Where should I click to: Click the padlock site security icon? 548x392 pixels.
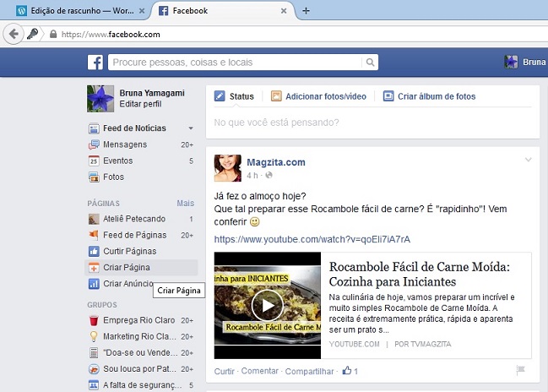point(53,34)
